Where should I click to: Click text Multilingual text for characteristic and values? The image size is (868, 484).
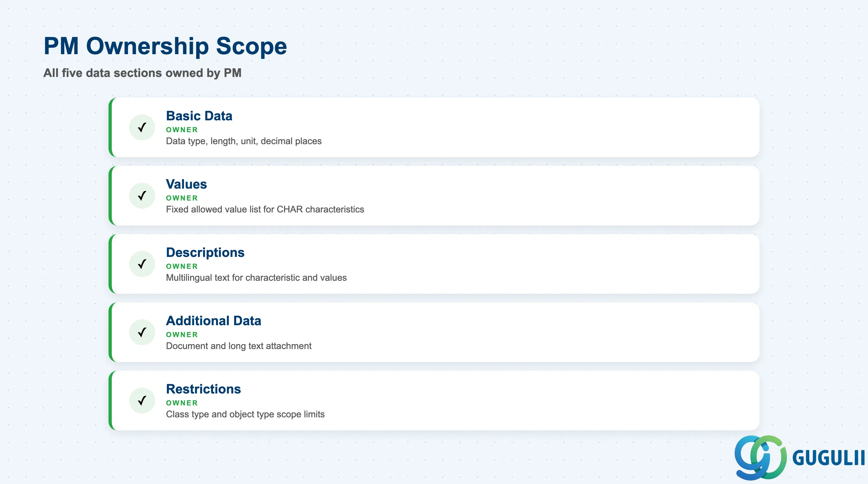pos(256,278)
